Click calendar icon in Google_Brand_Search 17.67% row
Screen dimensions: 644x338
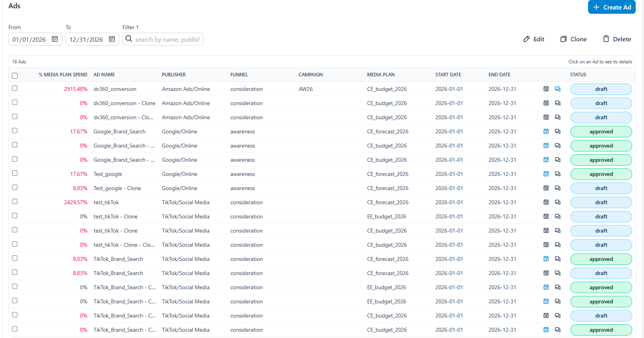click(x=546, y=131)
